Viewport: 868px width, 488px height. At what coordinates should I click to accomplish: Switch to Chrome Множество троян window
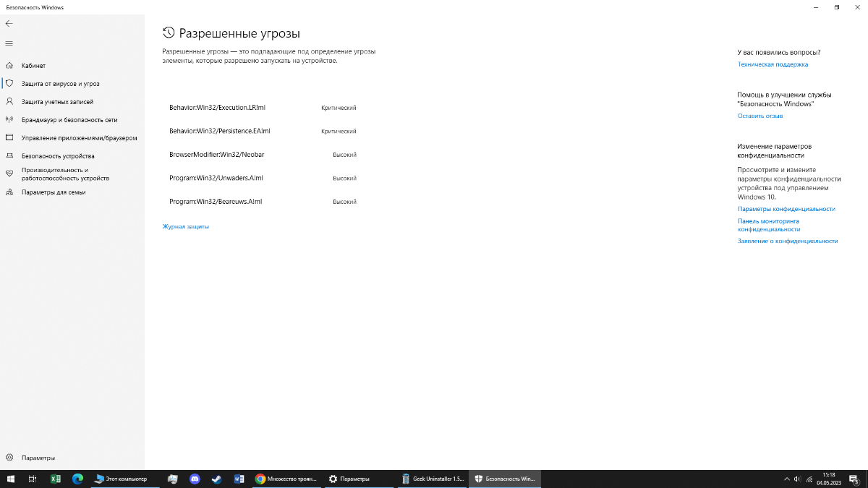(286, 479)
